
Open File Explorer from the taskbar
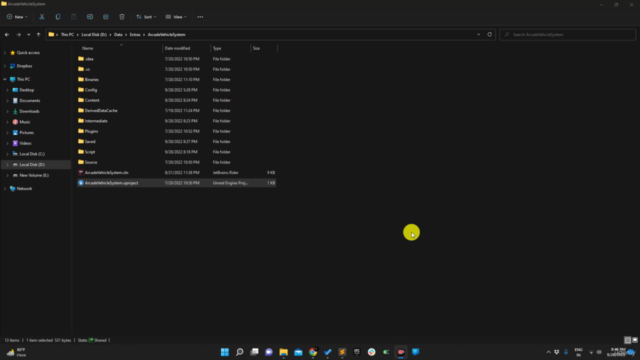[283, 352]
